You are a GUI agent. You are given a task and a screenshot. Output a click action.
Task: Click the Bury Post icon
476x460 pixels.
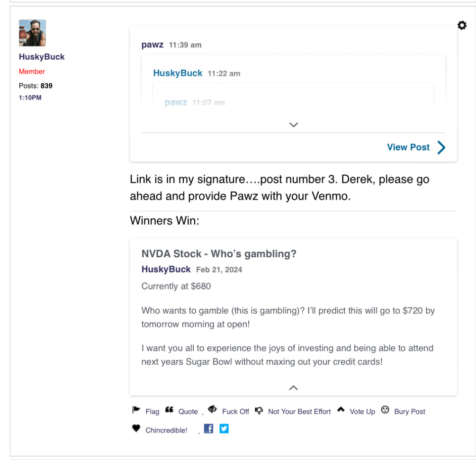385,410
